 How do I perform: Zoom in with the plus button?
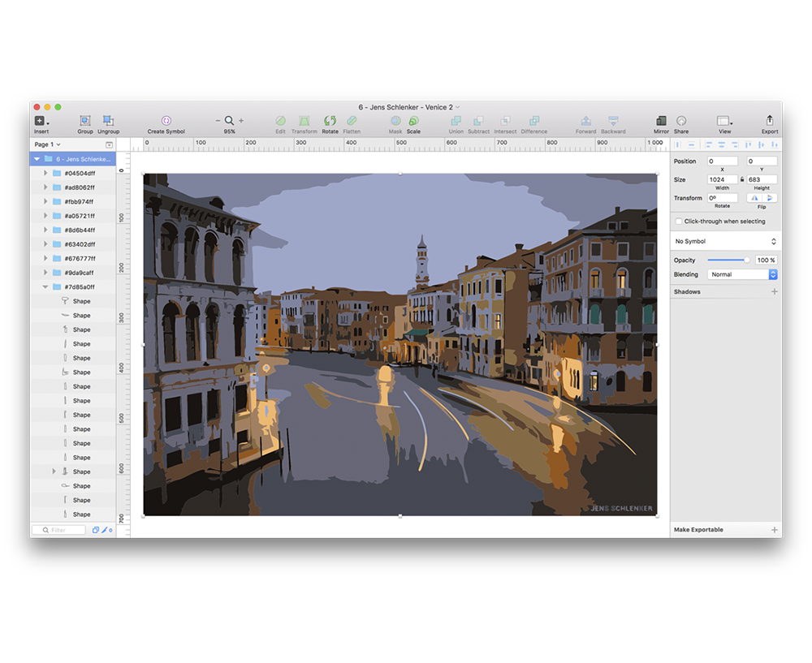pyautogui.click(x=241, y=121)
